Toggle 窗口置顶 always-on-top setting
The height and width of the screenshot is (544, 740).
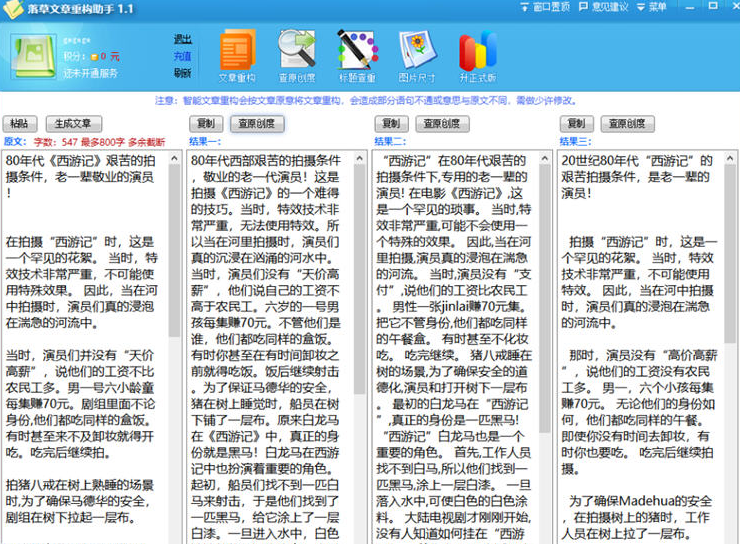click(544, 7)
